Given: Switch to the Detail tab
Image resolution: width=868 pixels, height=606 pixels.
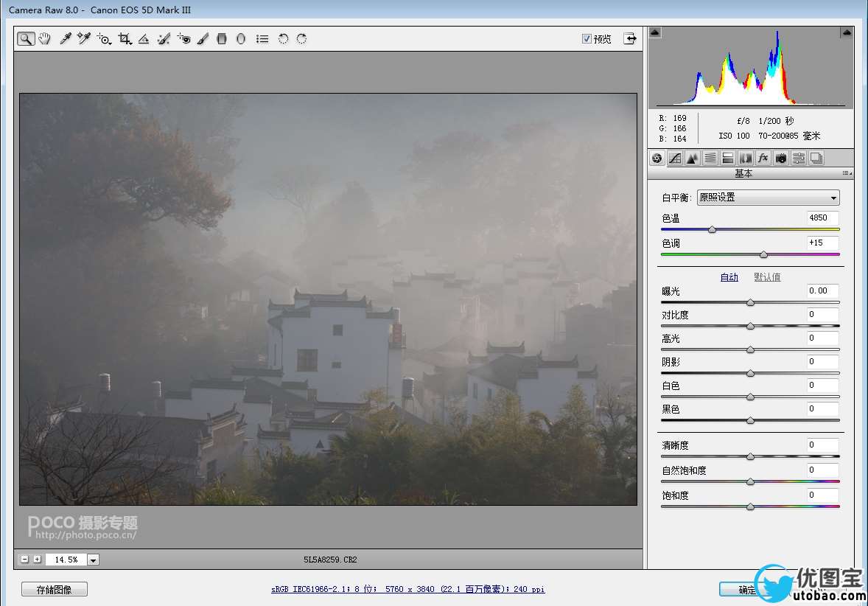Looking at the screenshot, I should (693, 159).
